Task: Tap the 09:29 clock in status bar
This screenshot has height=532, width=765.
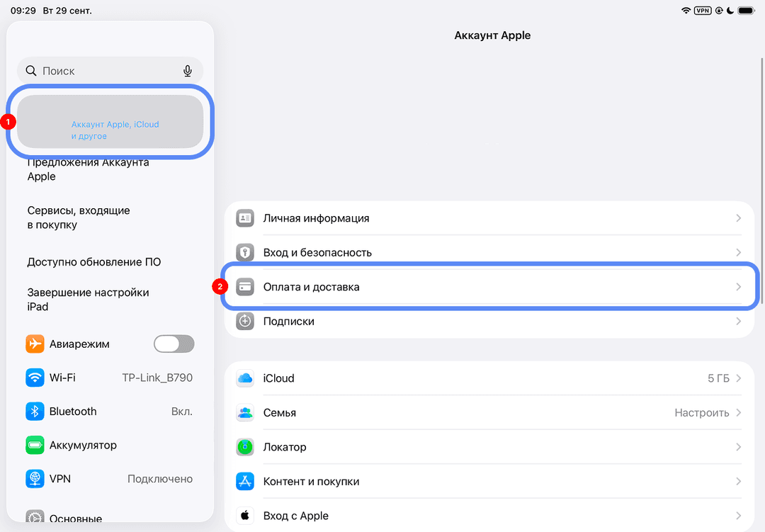Action: tap(23, 11)
